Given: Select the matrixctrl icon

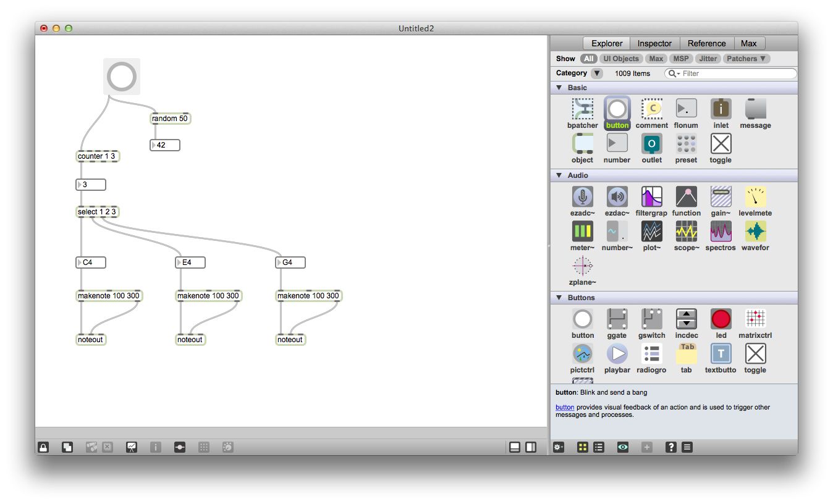Looking at the screenshot, I should [x=755, y=319].
